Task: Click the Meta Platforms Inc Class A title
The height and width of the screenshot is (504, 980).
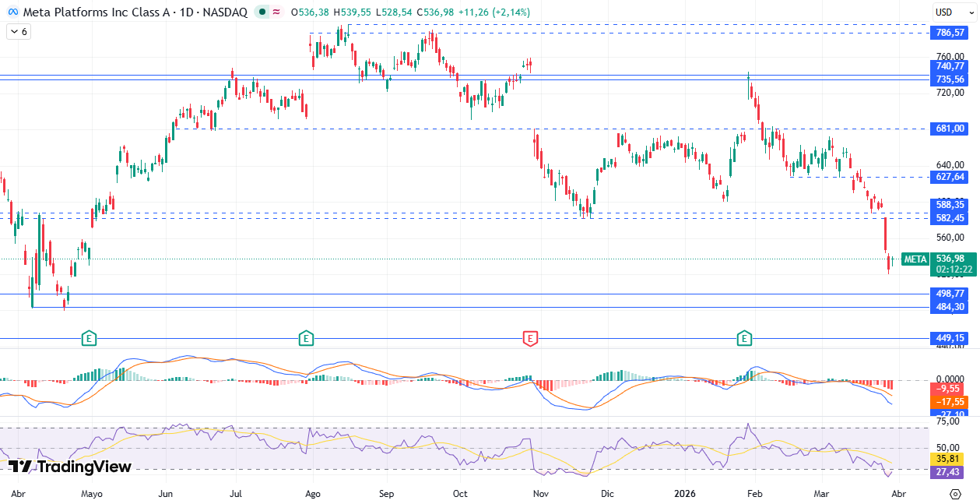Action: tap(89, 12)
